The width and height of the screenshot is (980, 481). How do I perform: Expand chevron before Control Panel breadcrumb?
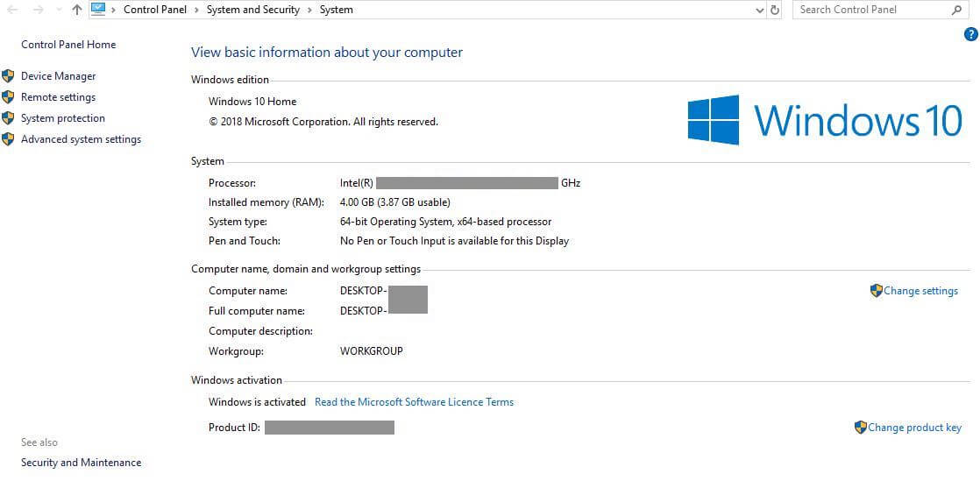point(114,10)
